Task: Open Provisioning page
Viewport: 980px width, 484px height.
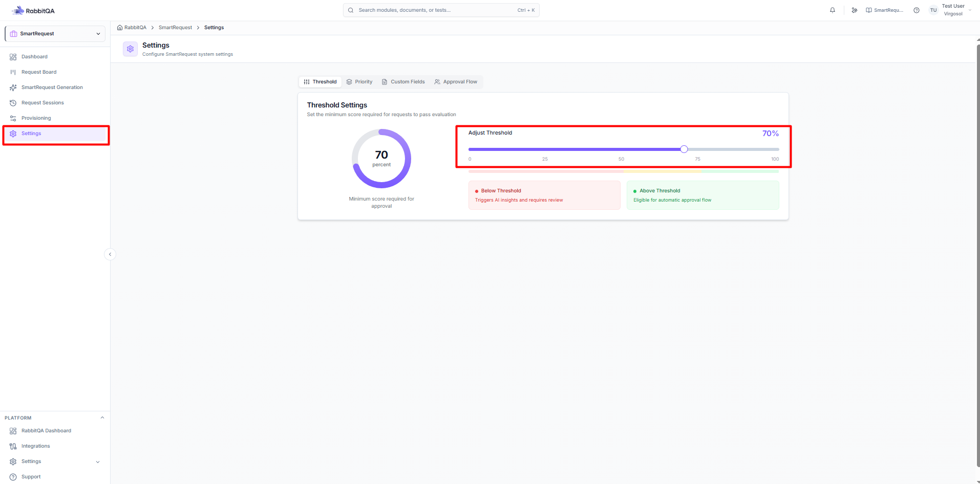Action: 55,118
